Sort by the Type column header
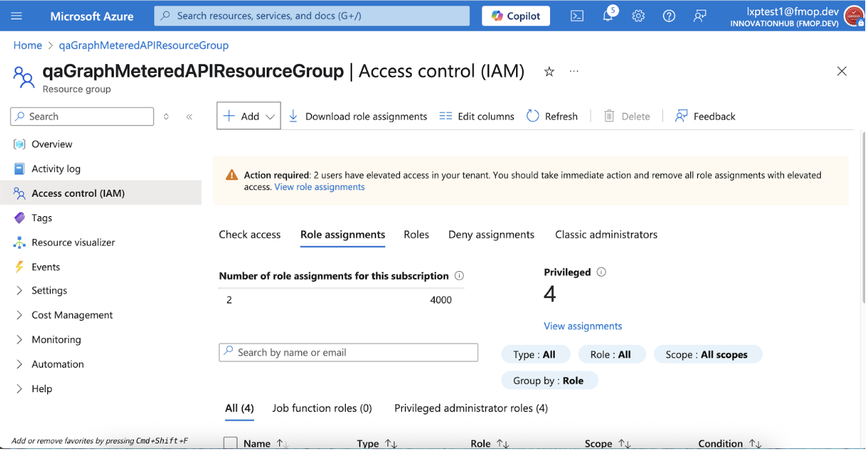 [x=377, y=443]
